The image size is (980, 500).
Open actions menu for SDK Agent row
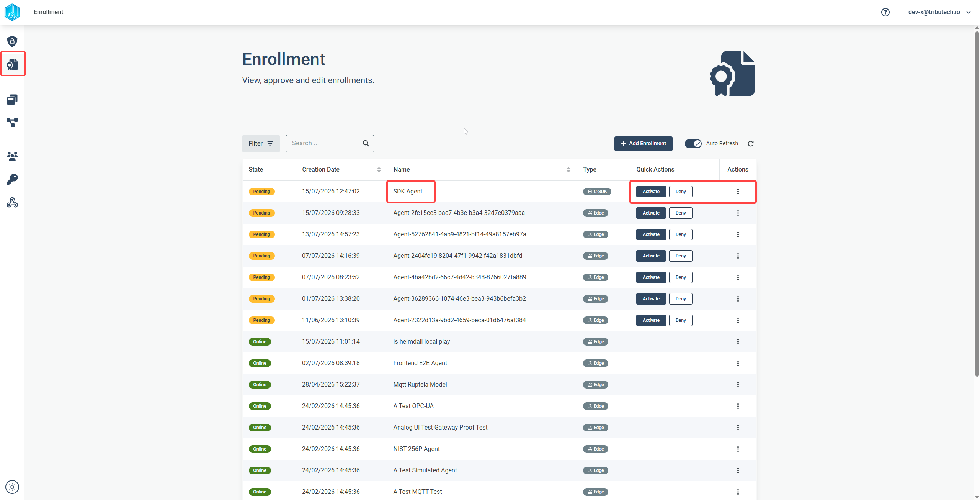(738, 192)
